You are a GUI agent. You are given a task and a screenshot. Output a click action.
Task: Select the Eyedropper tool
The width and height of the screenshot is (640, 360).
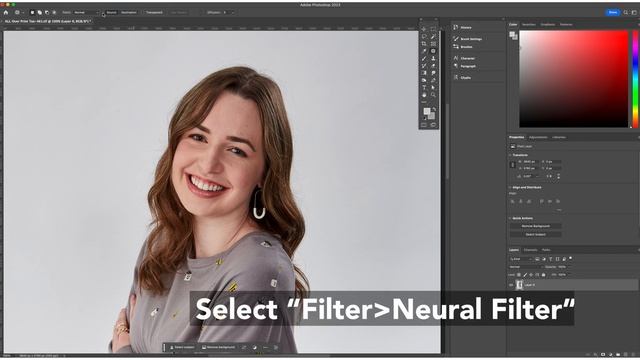coord(424,51)
